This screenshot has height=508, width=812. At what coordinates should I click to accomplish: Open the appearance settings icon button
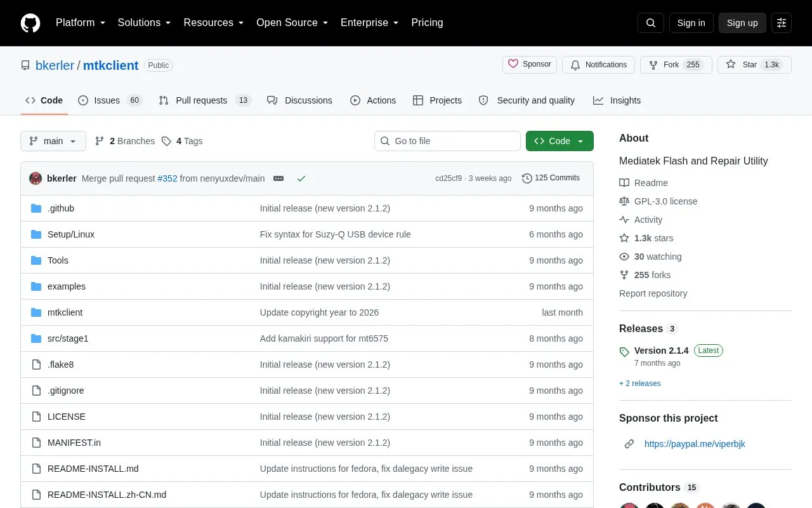coord(782,23)
